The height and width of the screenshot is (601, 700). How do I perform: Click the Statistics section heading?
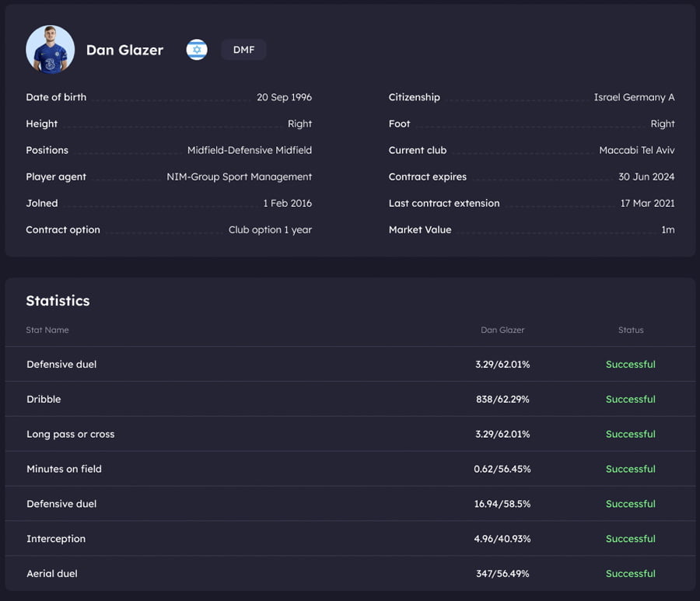coord(58,301)
